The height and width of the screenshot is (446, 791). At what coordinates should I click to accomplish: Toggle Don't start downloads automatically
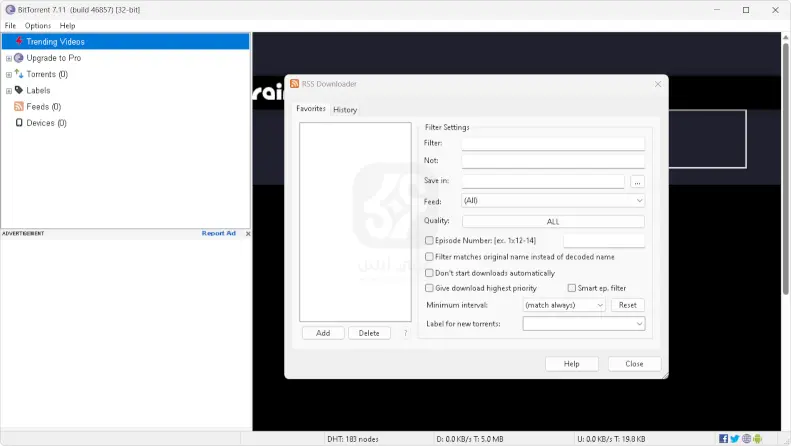429,272
